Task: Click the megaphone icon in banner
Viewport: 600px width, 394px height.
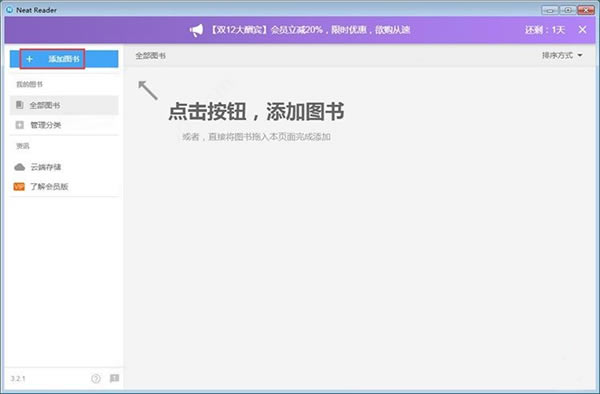Action: [196, 30]
